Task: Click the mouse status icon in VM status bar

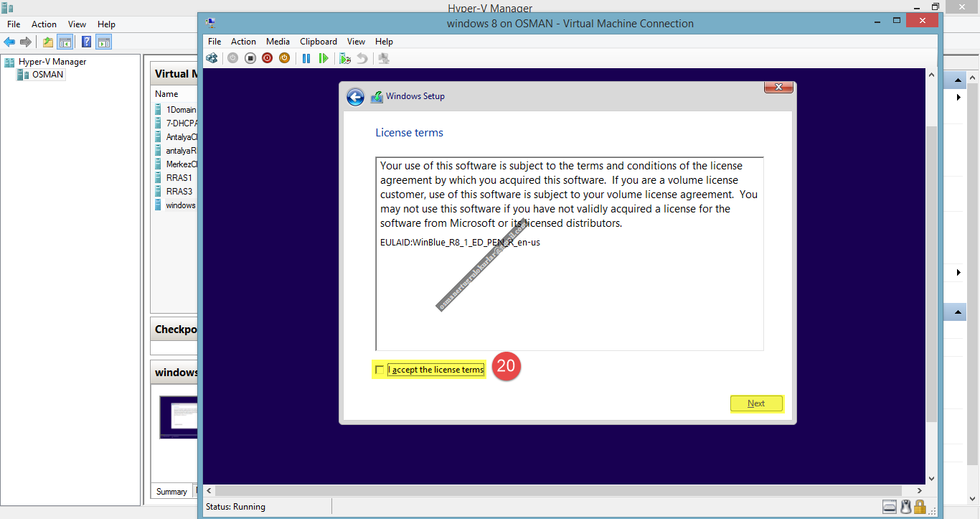Action: tap(905, 507)
